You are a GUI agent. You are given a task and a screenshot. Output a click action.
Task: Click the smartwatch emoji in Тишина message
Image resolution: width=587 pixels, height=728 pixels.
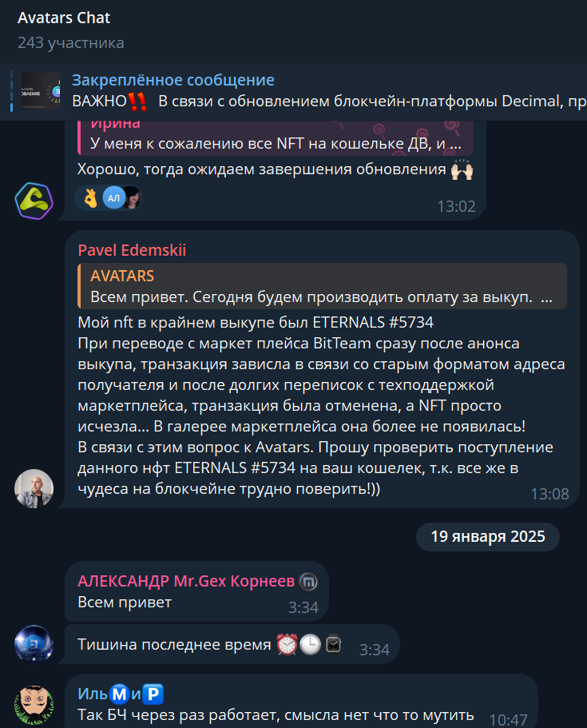point(333,644)
